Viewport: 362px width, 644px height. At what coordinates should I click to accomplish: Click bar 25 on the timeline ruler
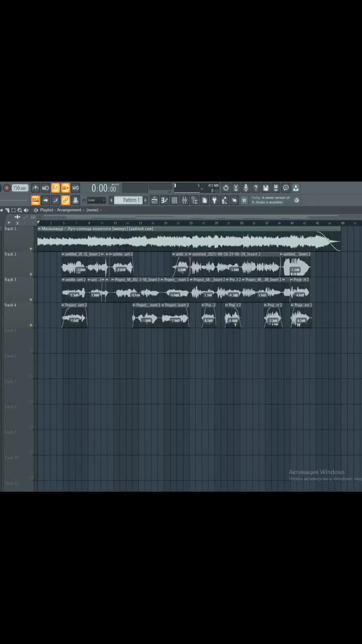pos(191,223)
